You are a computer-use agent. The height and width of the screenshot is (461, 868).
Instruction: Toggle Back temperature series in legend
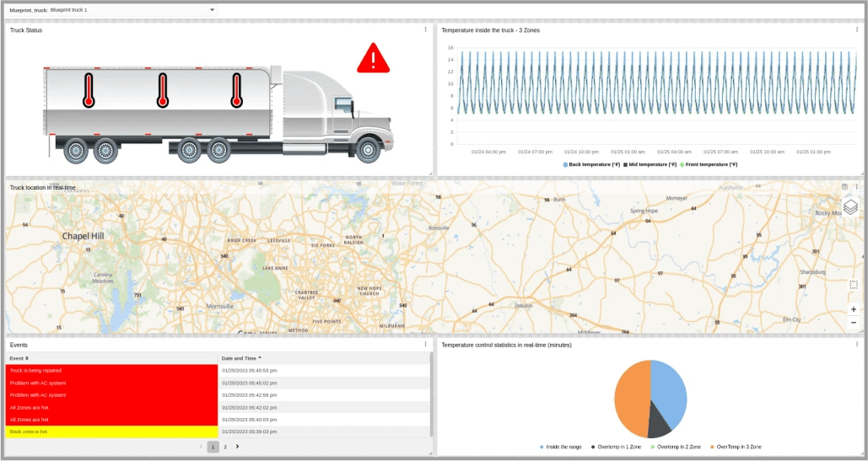click(x=591, y=164)
